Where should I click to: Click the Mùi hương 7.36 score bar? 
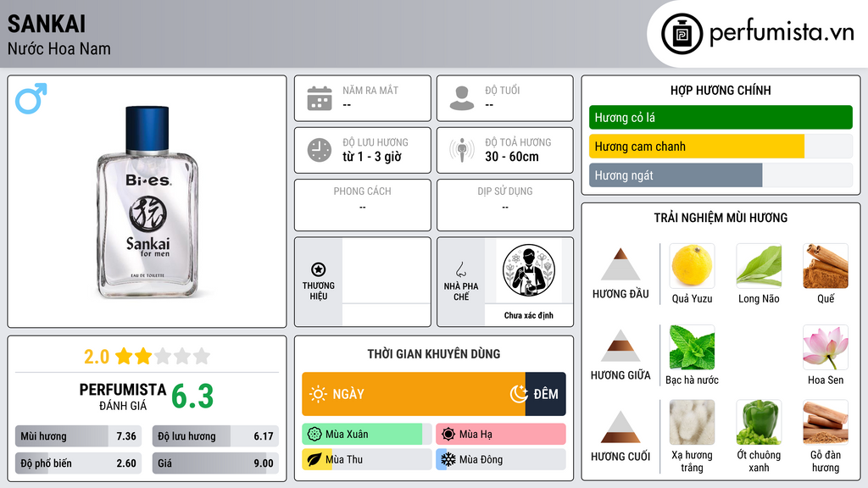[78, 436]
